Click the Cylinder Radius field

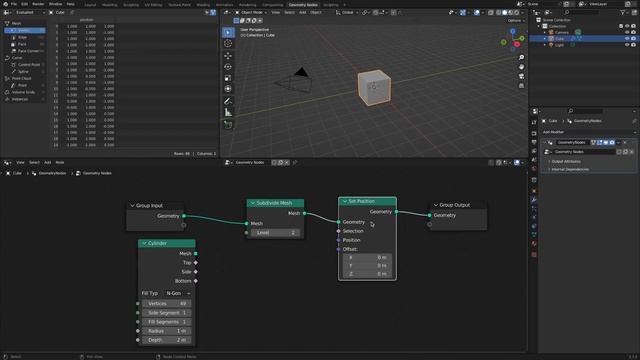tap(167, 331)
